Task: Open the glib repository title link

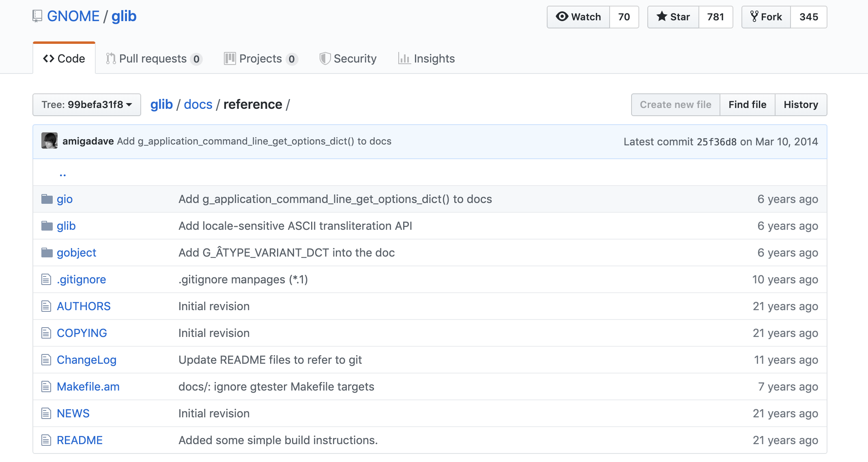Action: coord(124,16)
